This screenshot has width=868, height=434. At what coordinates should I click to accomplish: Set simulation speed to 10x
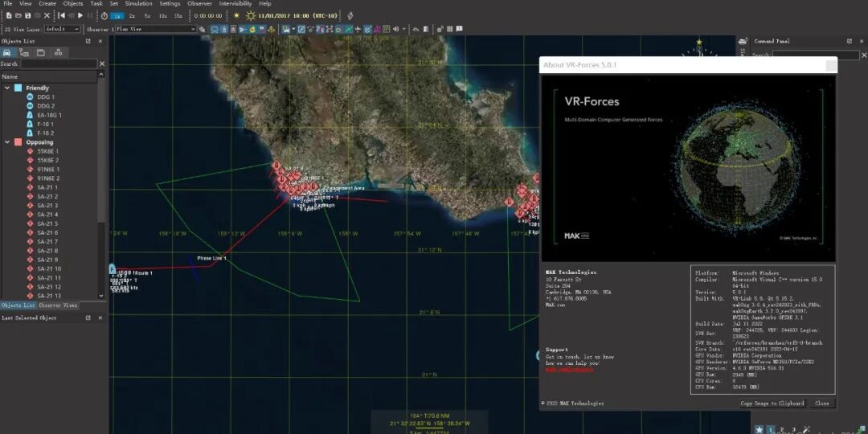(162, 16)
